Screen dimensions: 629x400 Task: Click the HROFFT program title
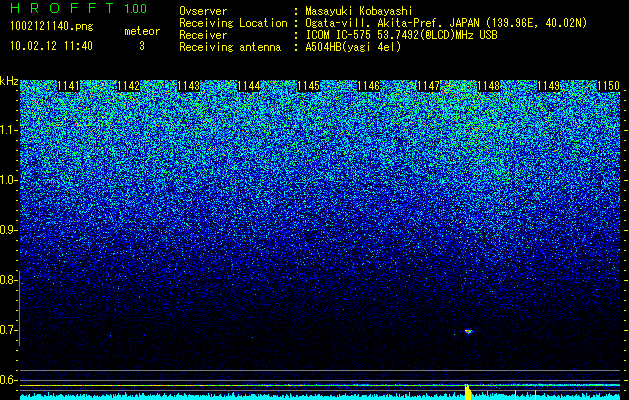[x=62, y=8]
